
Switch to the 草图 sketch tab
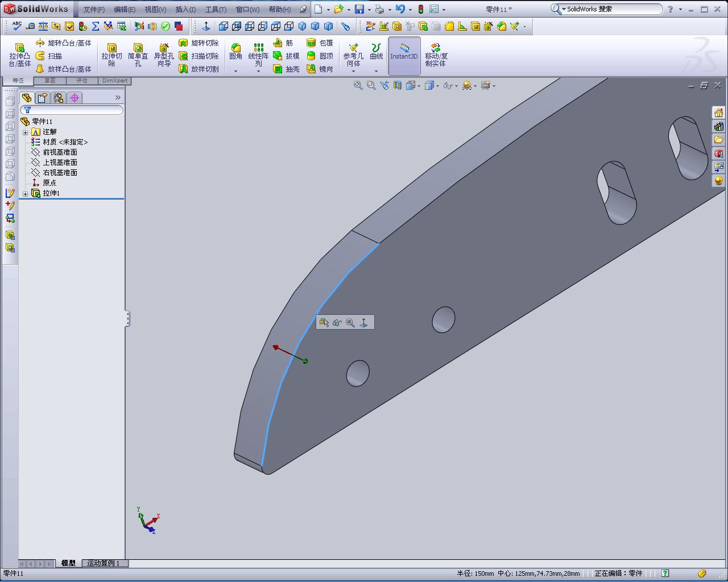click(x=50, y=81)
